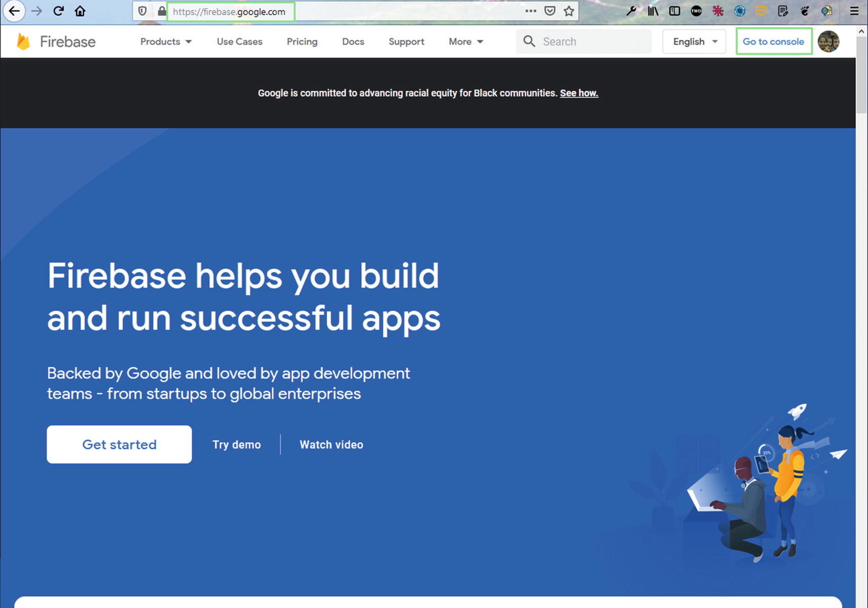Navigate to Docs
The image size is (868, 608).
tap(353, 42)
